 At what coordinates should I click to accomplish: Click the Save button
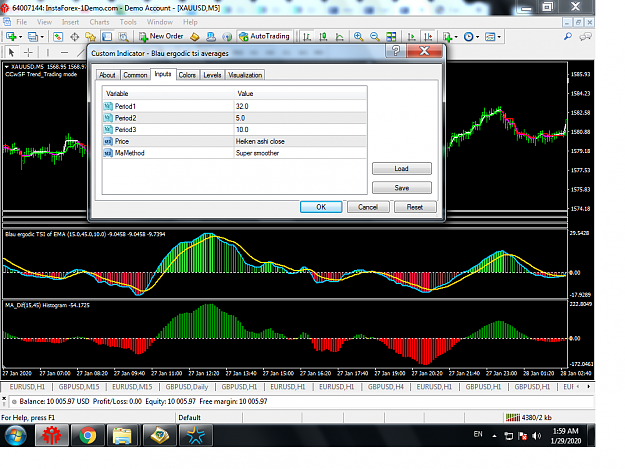click(401, 188)
